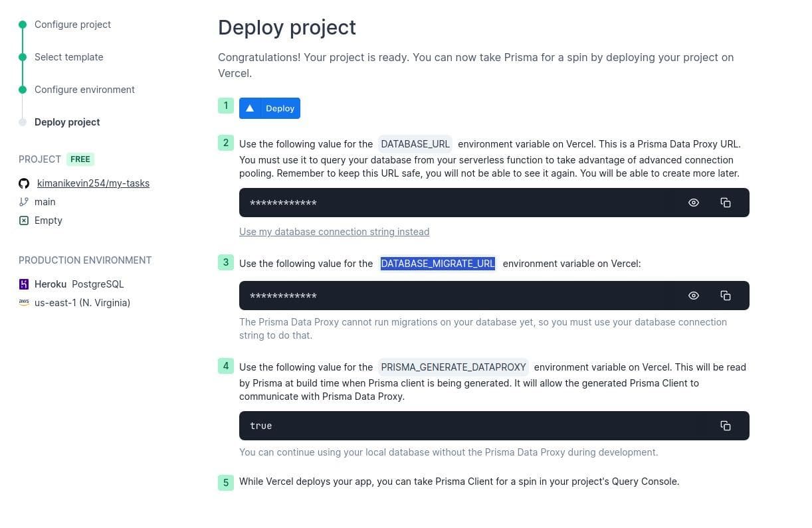Click the PROJECT section label
The width and height of the screenshot is (812, 528).
tap(40, 159)
